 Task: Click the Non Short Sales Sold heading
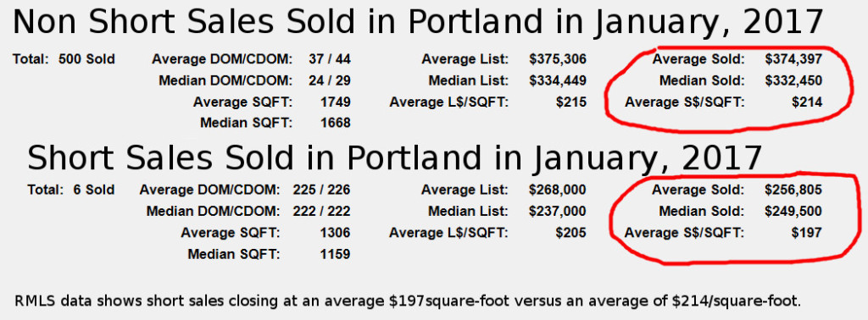point(419,23)
